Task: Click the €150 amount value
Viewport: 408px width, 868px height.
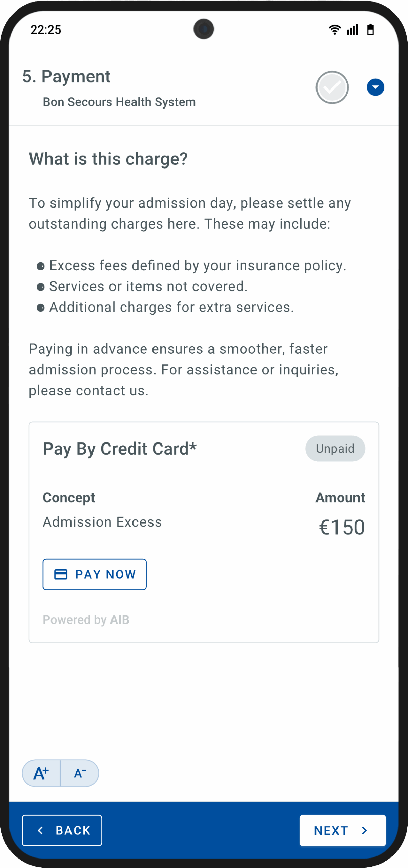Action: tap(342, 528)
